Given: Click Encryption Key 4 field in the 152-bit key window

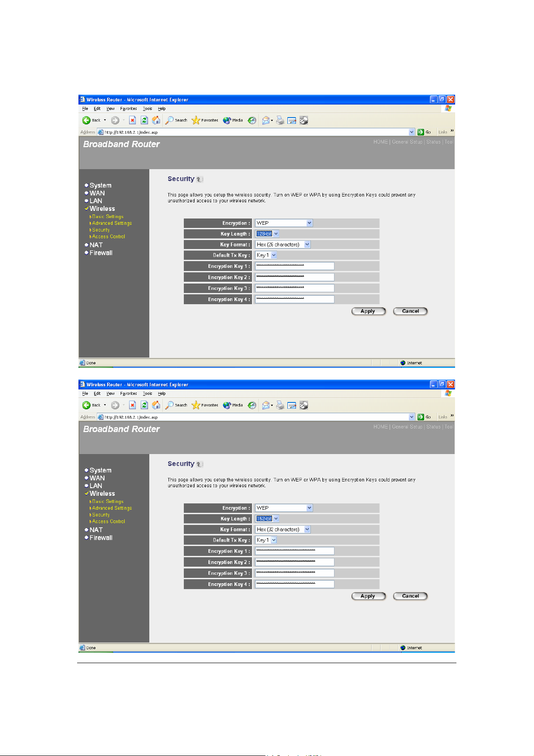Looking at the screenshot, I should tap(295, 584).
